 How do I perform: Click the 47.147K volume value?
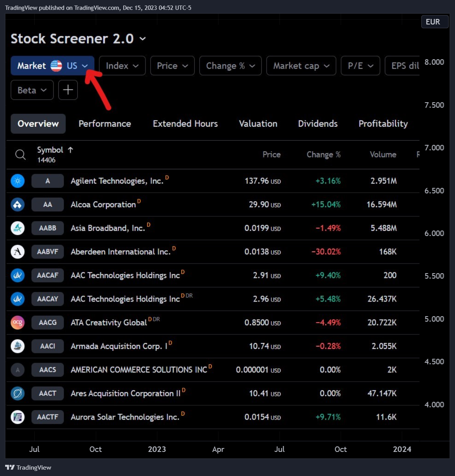coord(382,394)
